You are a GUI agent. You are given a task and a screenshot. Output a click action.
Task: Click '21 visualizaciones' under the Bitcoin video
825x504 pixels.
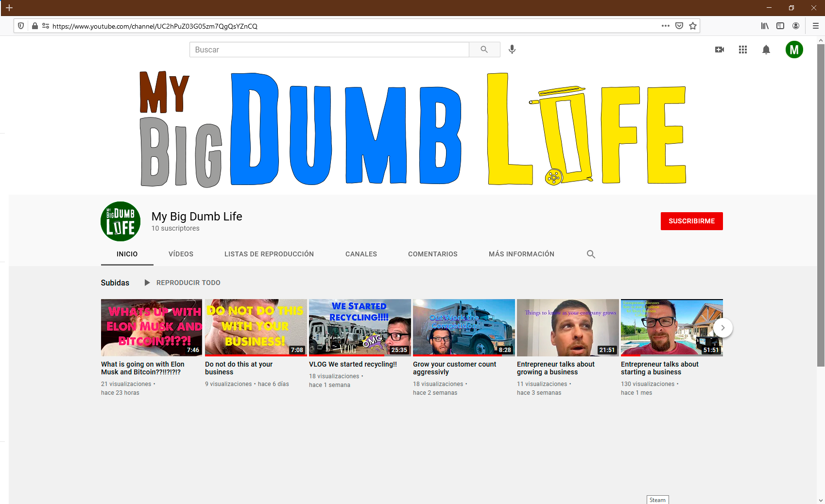126,384
